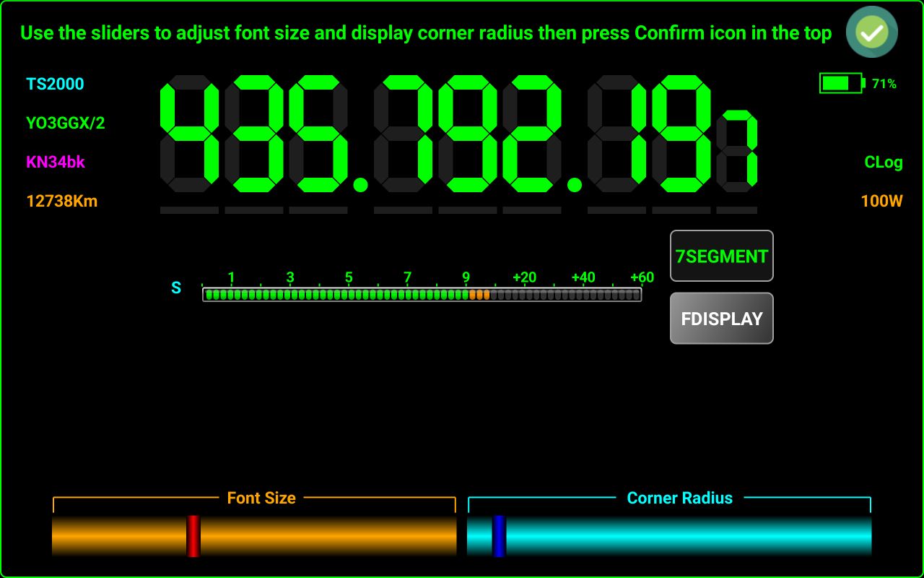This screenshot has width=924, height=578.
Task: Click the S-meter signal bar
Action: tap(422, 294)
